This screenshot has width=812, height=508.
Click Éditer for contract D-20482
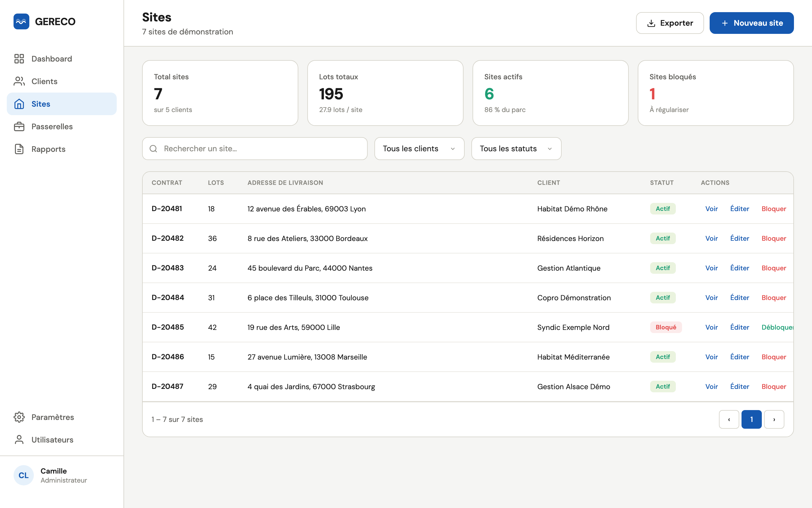point(740,238)
